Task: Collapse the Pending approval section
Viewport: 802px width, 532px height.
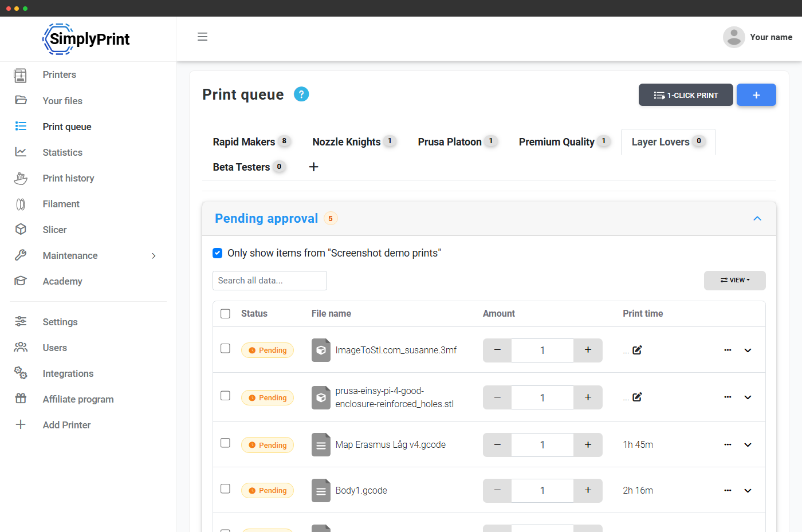Action: pyautogui.click(x=757, y=218)
